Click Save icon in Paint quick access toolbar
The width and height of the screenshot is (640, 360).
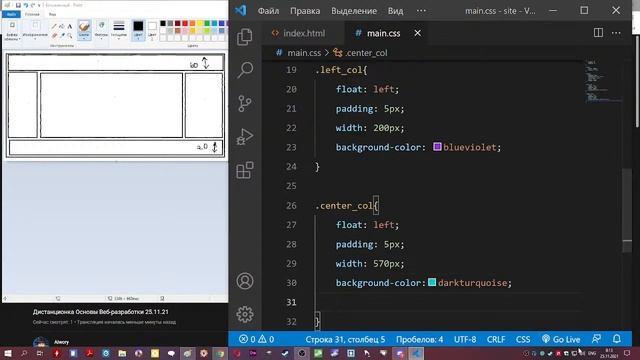pyautogui.click(x=18, y=5)
